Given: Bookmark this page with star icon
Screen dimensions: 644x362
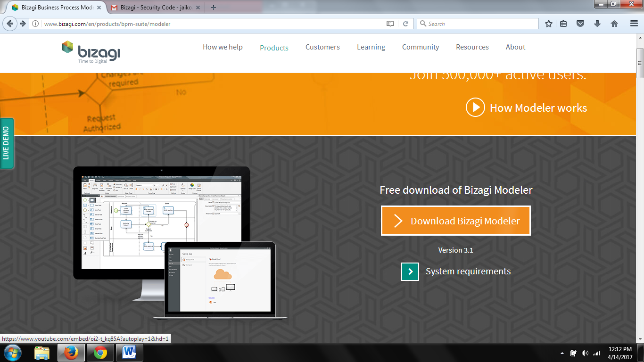Looking at the screenshot, I should coord(549,24).
